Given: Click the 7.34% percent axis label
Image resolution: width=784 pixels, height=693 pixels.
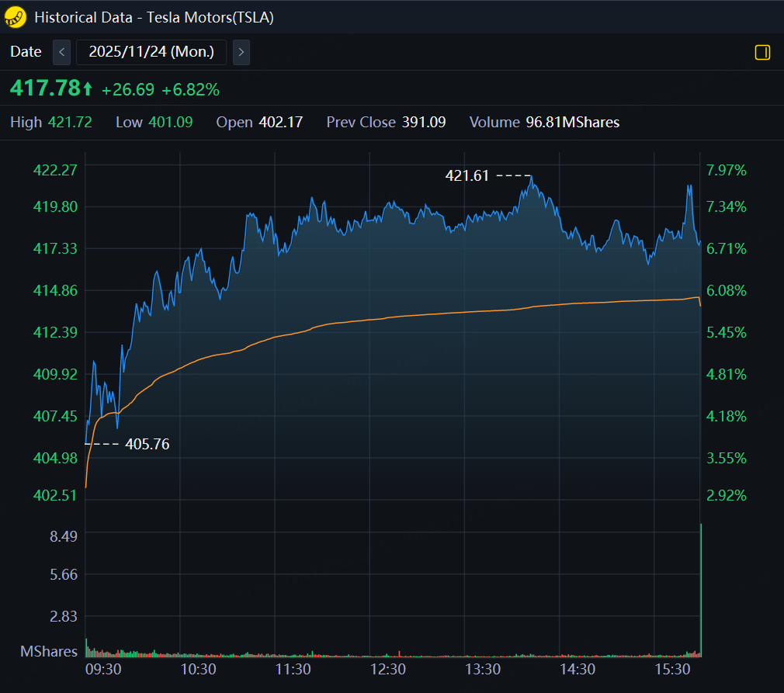Looking at the screenshot, I should (726, 206).
